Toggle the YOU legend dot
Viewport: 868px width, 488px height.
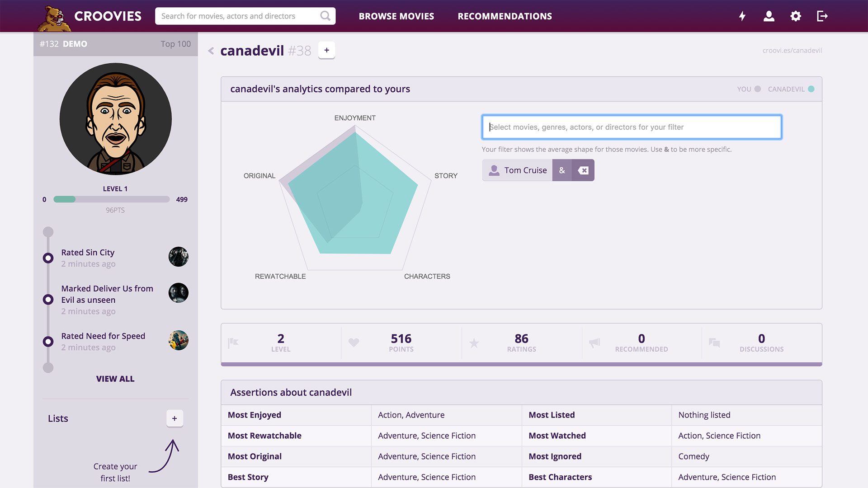point(758,89)
